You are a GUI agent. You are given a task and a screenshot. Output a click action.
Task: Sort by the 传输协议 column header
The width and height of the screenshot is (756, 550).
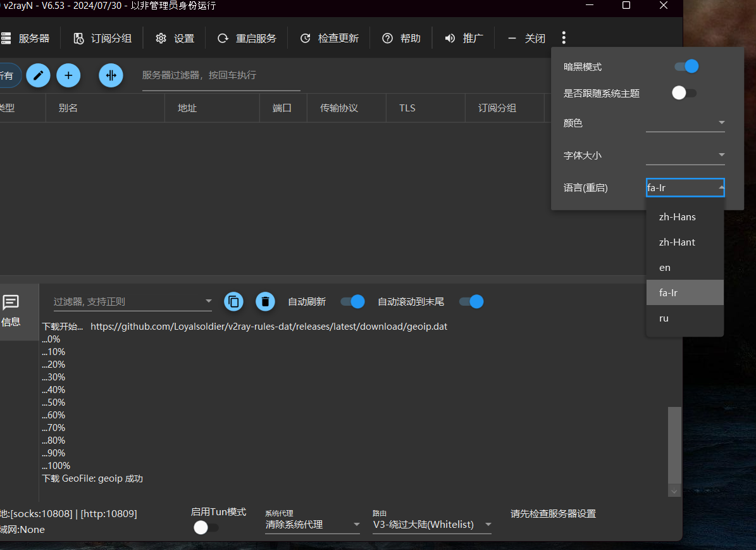tap(347, 108)
